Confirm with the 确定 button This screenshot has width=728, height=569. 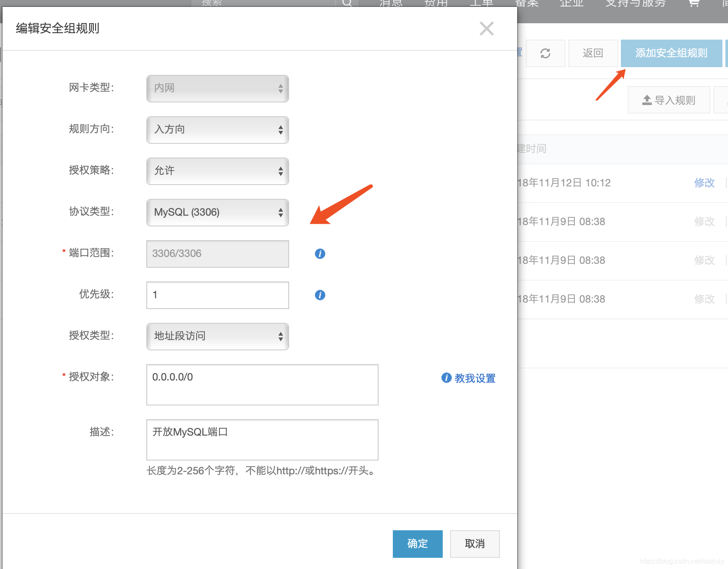click(x=418, y=544)
